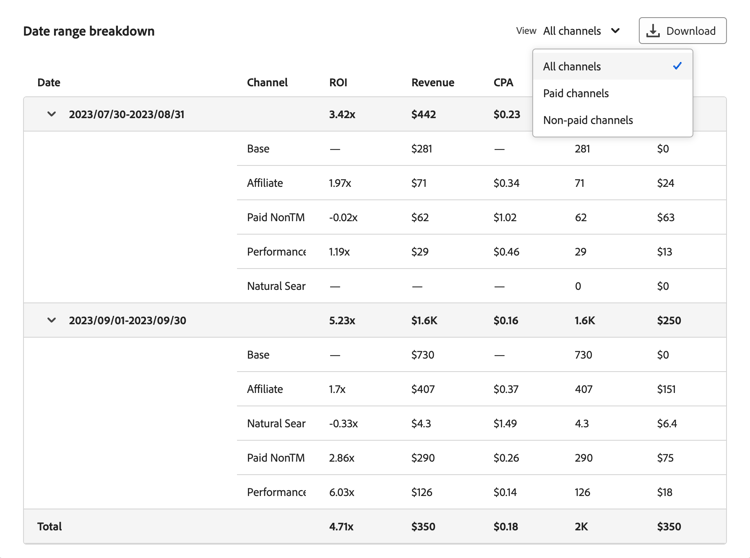Open the View channels dropdown

tap(582, 31)
